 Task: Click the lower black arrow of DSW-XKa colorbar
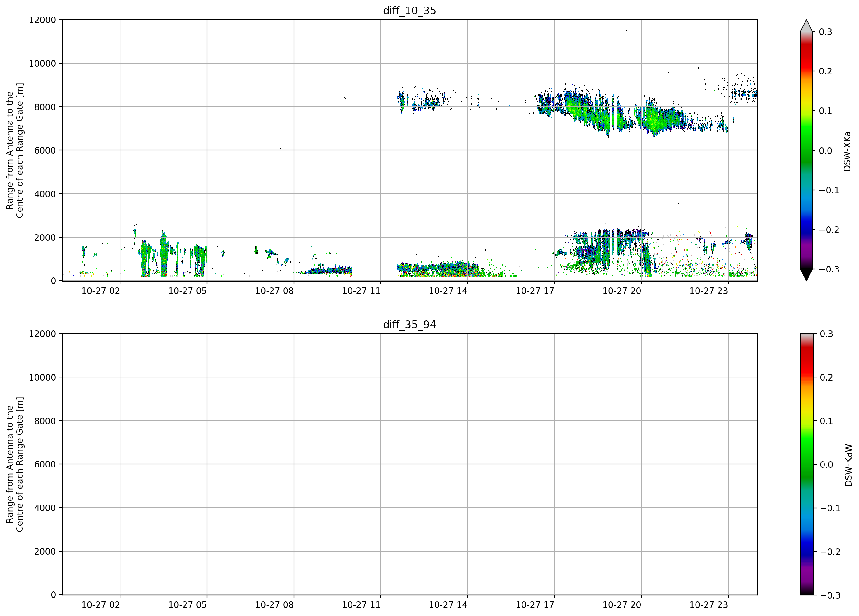click(806, 275)
